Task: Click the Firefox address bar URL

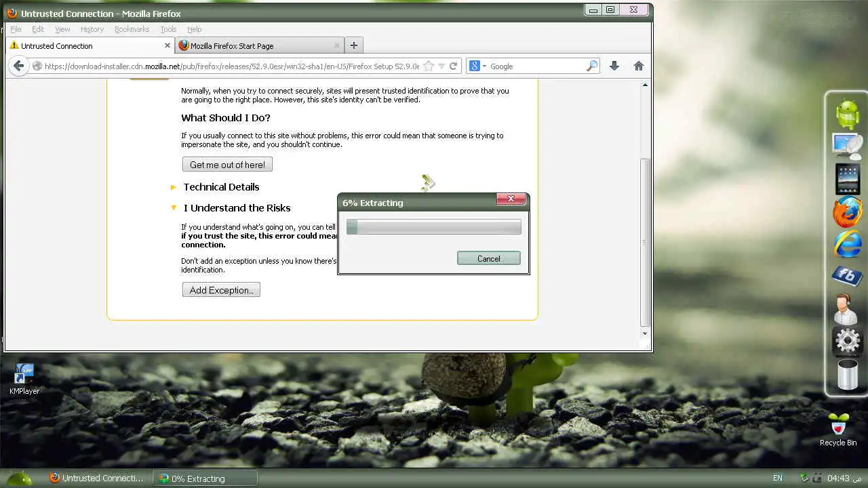Action: point(231,66)
